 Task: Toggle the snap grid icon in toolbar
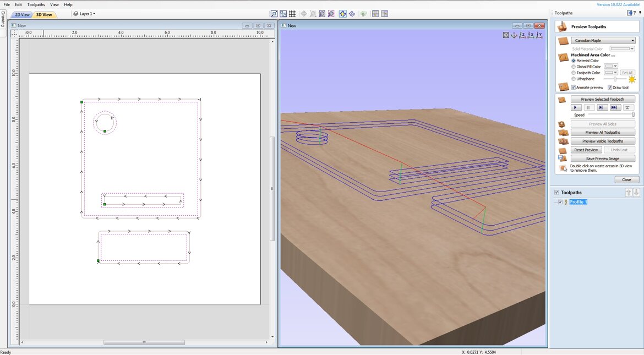click(292, 14)
